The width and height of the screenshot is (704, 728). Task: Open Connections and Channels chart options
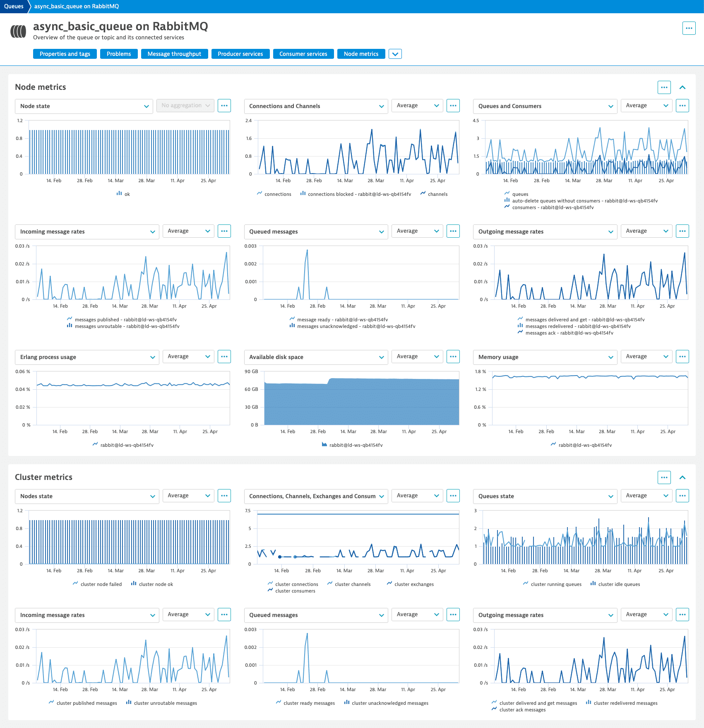[453, 106]
